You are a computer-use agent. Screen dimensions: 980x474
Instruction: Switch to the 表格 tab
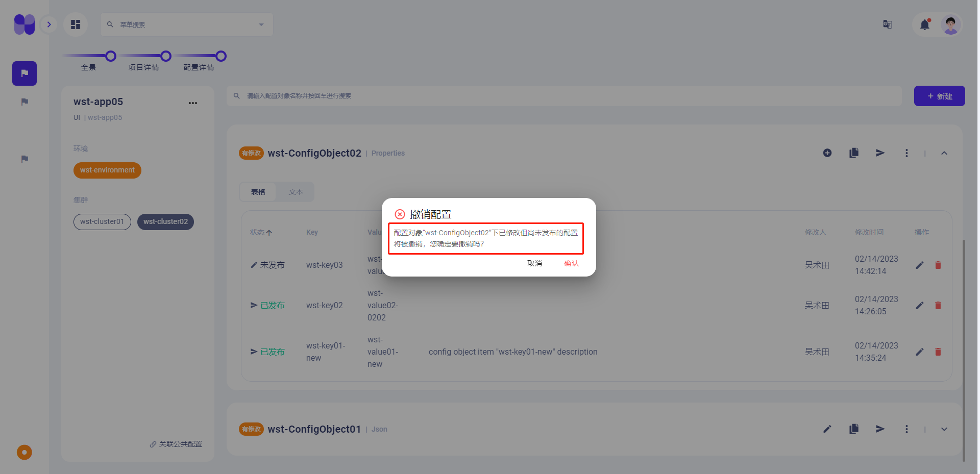coord(258,192)
